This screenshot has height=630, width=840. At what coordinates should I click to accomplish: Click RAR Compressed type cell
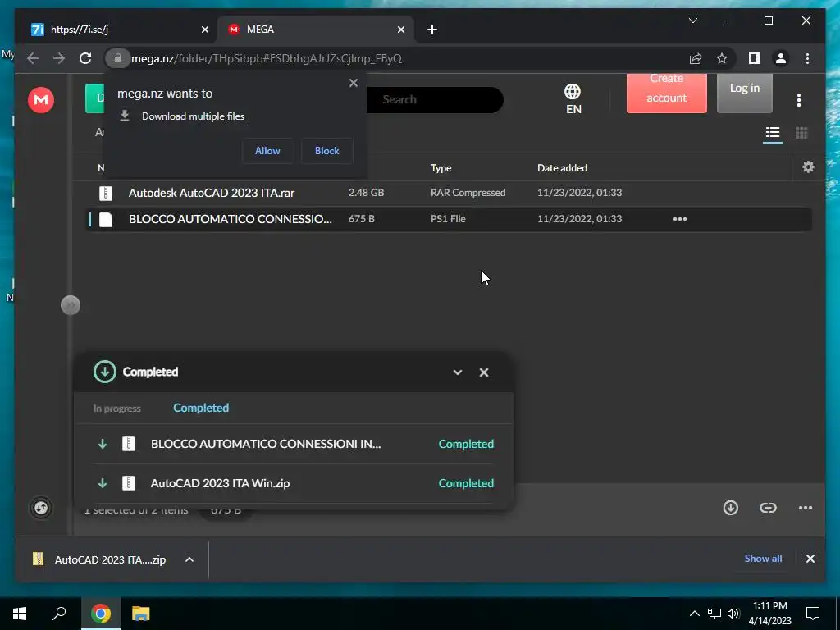point(468,192)
